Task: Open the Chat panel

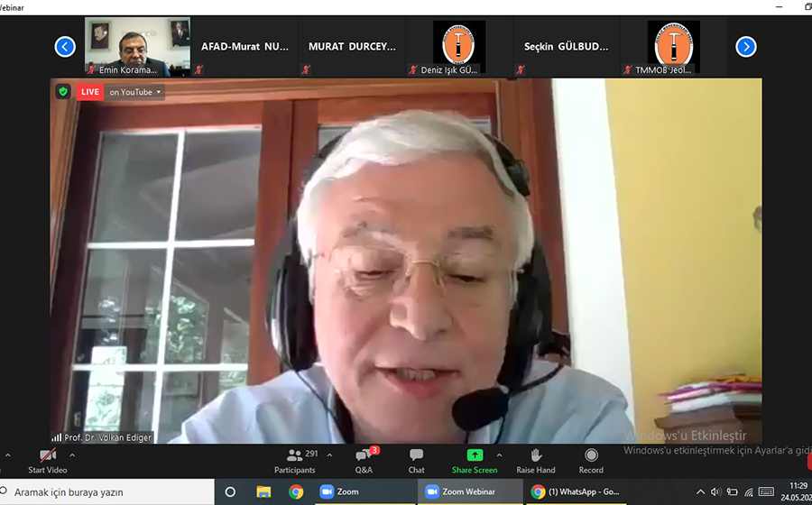Action: pyautogui.click(x=416, y=462)
